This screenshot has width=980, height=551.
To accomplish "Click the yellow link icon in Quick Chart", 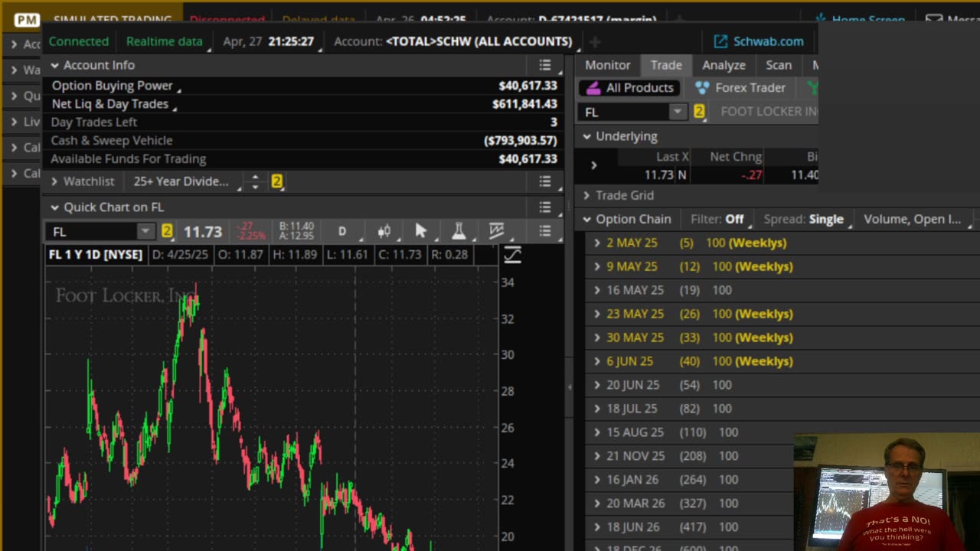I will pos(167,231).
